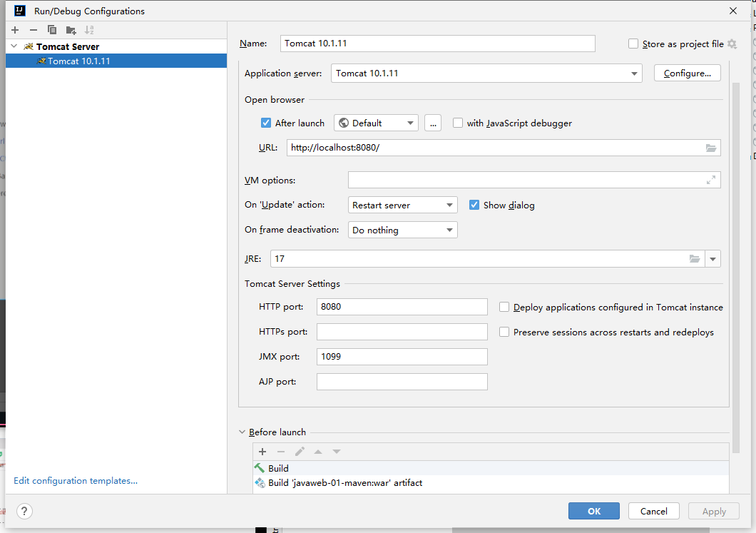Add new configuration with plus icon
Image resolution: width=756 pixels, height=533 pixels.
point(15,30)
